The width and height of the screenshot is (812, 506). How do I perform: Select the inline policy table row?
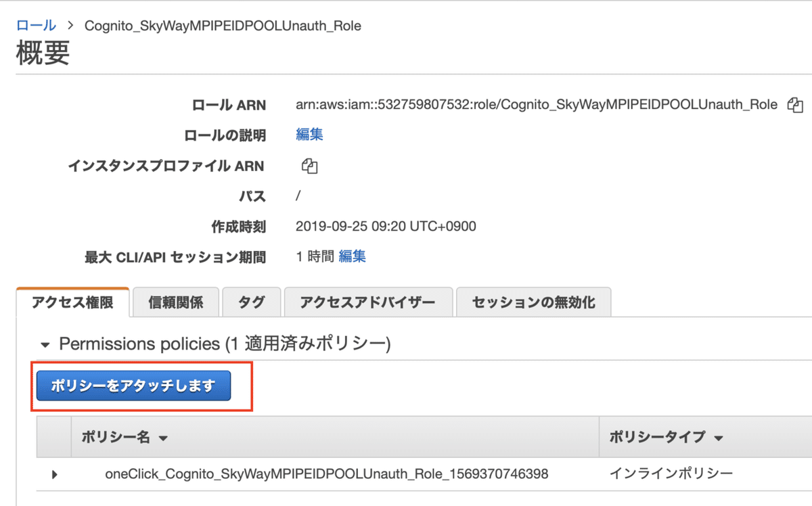click(406, 474)
